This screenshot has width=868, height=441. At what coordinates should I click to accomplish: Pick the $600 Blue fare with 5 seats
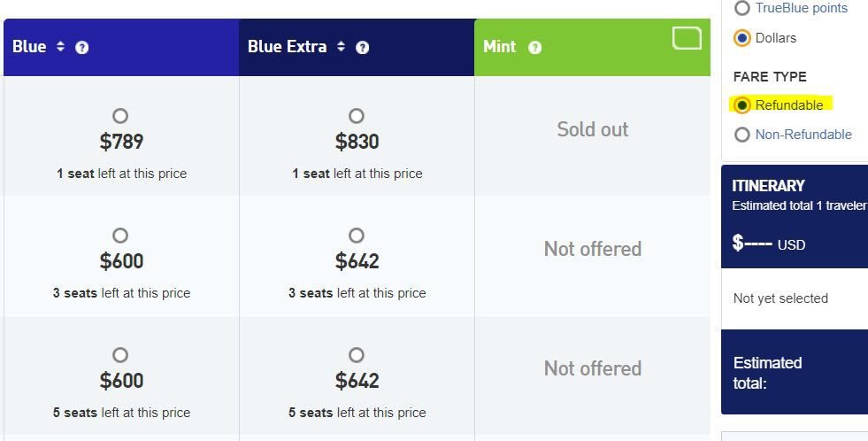tap(120, 355)
